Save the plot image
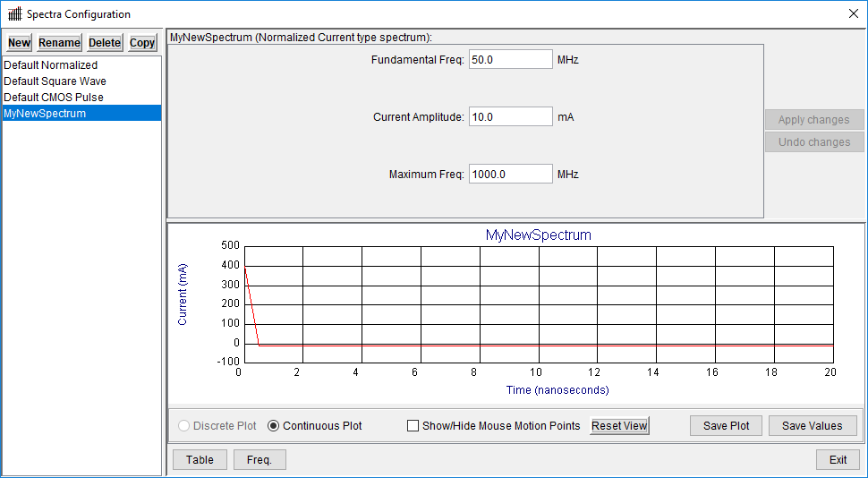 726,426
